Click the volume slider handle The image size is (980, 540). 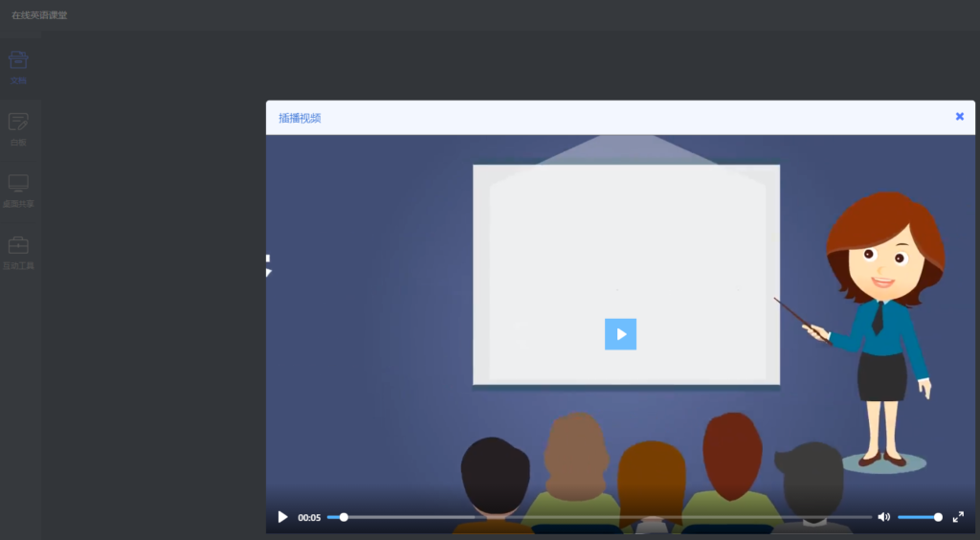[x=938, y=517]
